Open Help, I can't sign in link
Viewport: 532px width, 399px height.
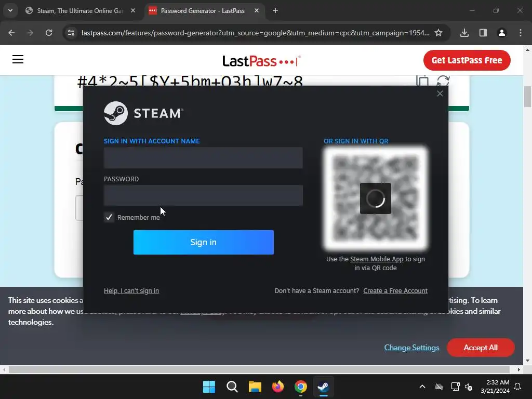(131, 291)
